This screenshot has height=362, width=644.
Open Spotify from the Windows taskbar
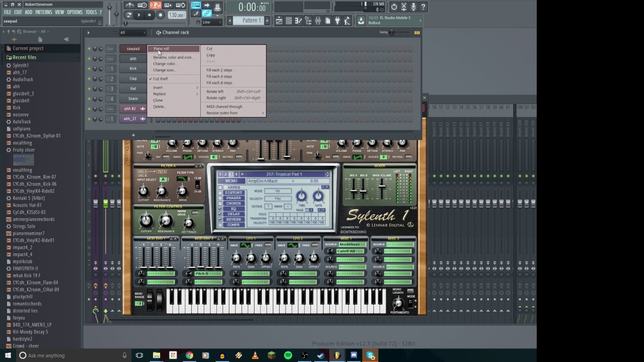(x=288, y=355)
